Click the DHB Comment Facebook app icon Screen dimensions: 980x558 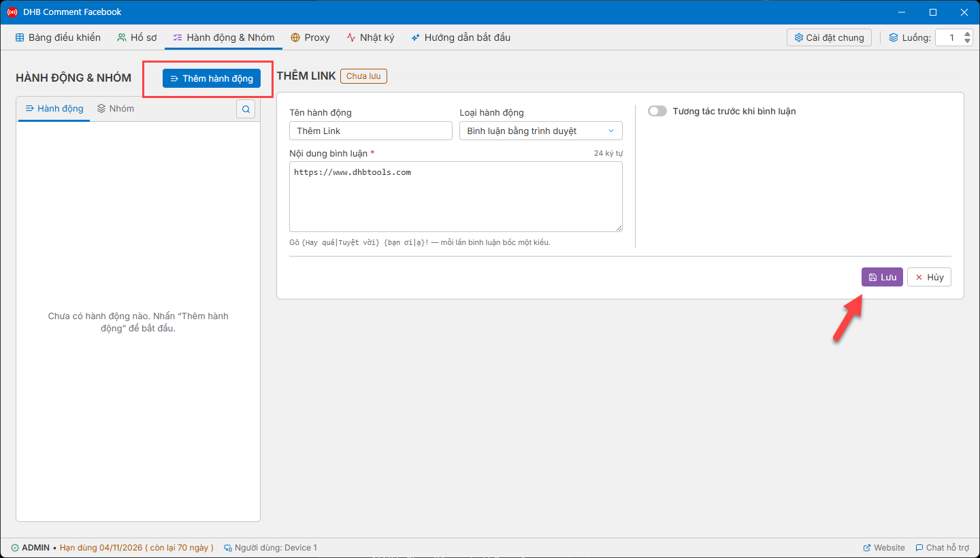pyautogui.click(x=12, y=12)
